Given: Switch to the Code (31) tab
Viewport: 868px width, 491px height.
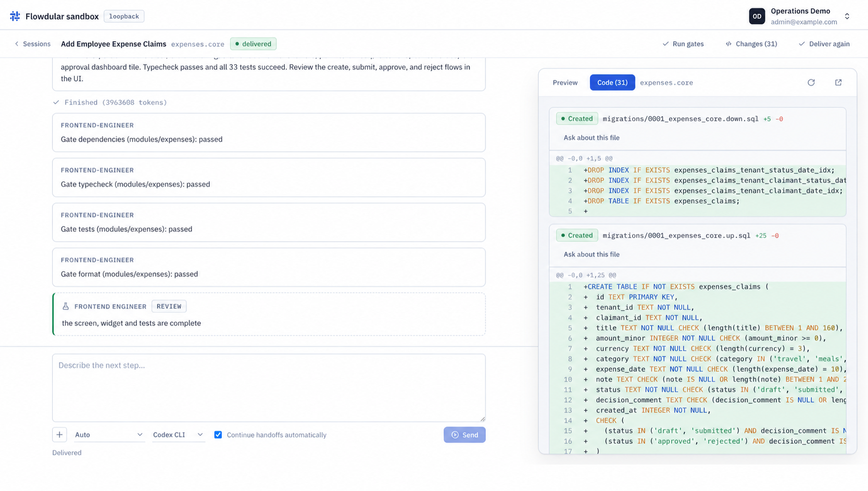Looking at the screenshot, I should 612,82.
